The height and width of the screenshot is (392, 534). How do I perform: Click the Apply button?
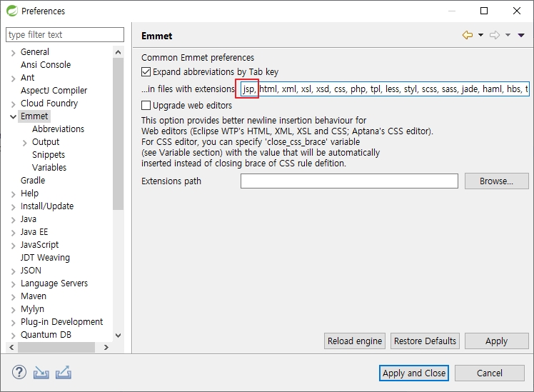pos(496,341)
